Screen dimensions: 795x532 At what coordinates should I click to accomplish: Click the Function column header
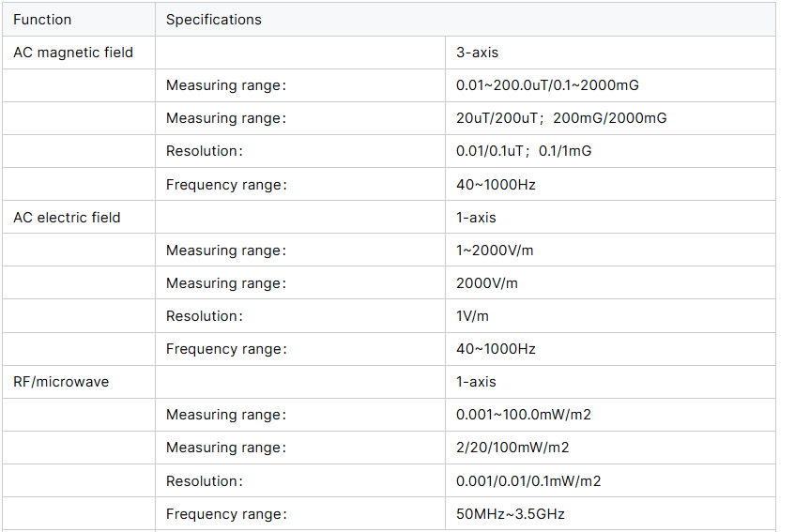coord(42,20)
